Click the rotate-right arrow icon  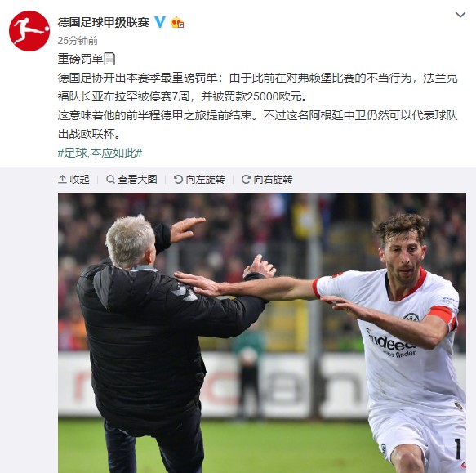[246, 179]
